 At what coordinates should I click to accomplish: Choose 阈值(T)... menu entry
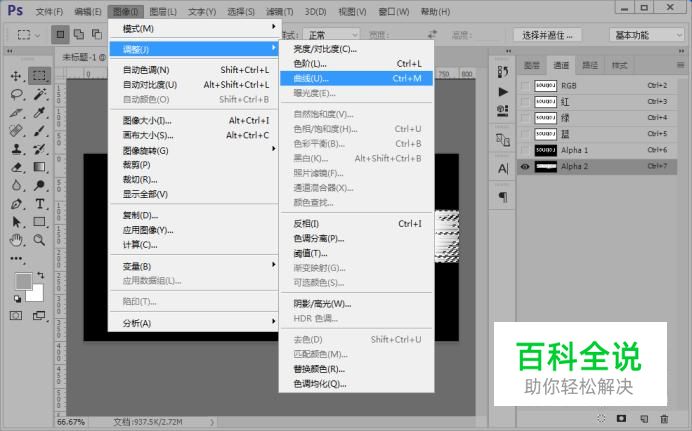(x=357, y=253)
